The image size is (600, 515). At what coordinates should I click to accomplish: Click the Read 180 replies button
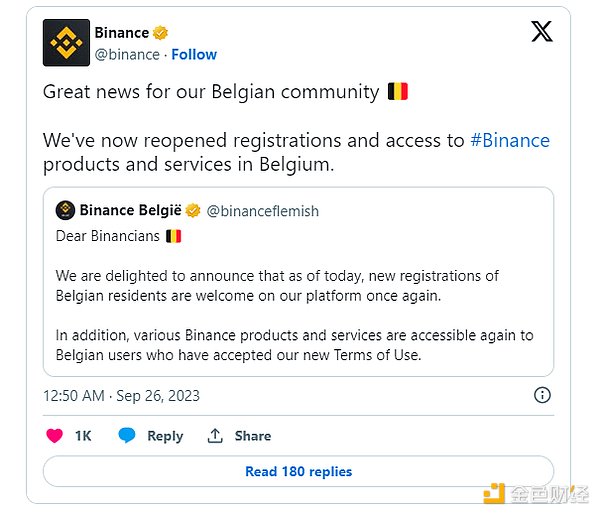298,471
